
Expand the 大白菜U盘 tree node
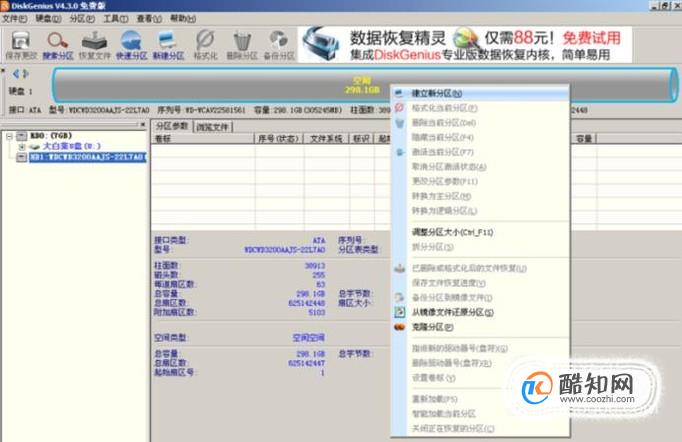tap(22, 147)
